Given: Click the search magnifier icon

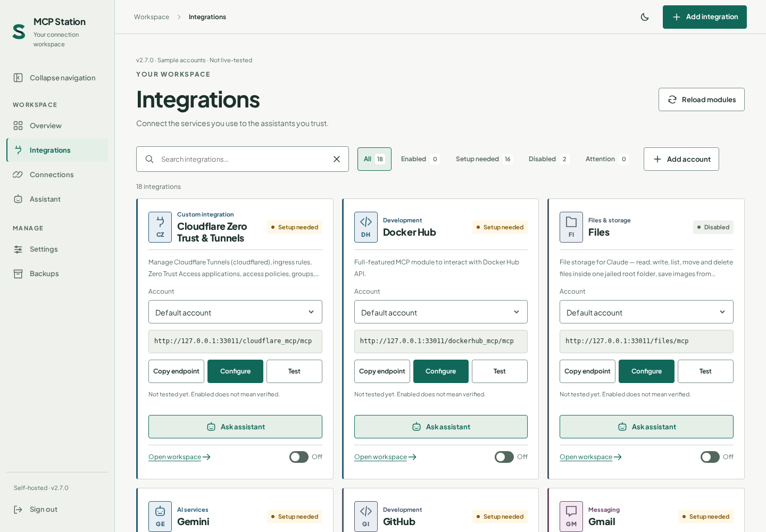Looking at the screenshot, I should point(149,159).
